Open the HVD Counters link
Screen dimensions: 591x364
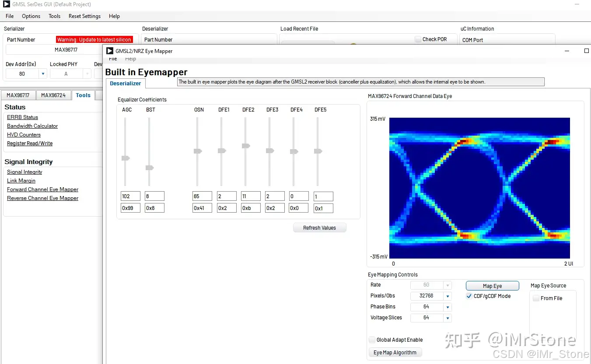pos(24,135)
